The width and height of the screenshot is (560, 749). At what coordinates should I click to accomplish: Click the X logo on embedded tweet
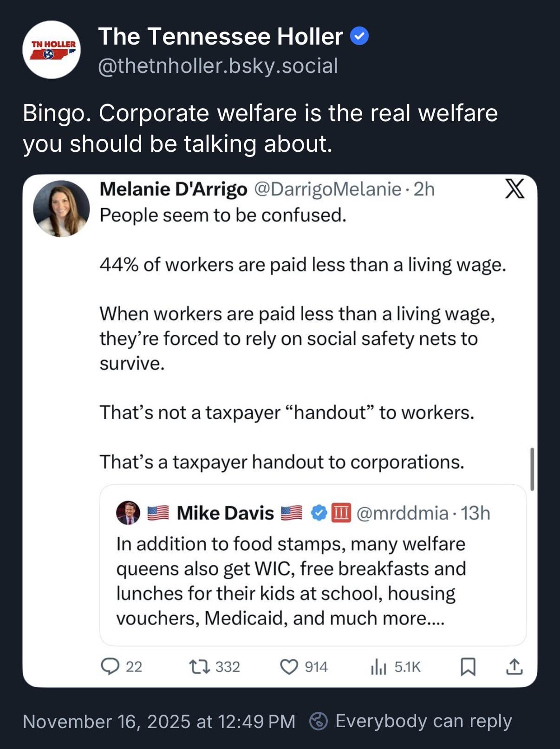pyautogui.click(x=514, y=189)
